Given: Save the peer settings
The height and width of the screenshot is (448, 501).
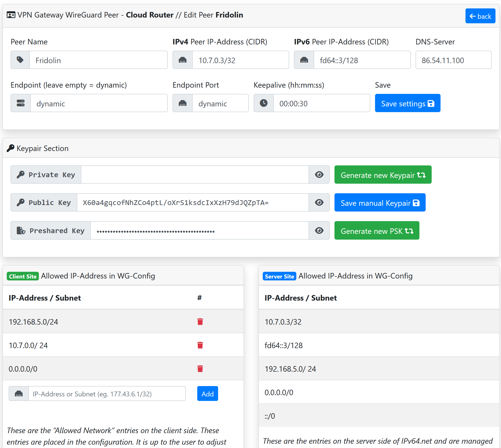Looking at the screenshot, I should click(407, 103).
